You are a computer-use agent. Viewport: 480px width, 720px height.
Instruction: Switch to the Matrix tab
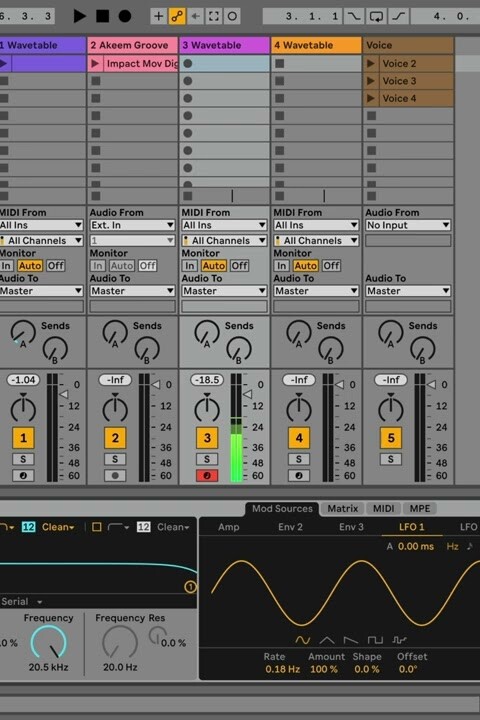343,508
